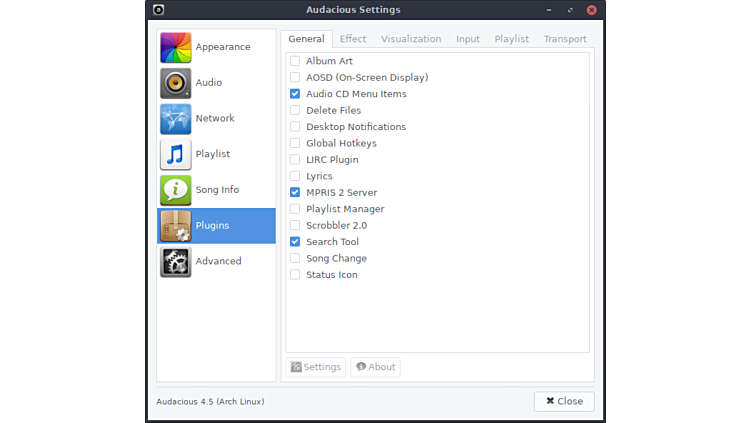Screen dimensions: 752x423
Task: Switch to the Effect tab
Action: (353, 39)
